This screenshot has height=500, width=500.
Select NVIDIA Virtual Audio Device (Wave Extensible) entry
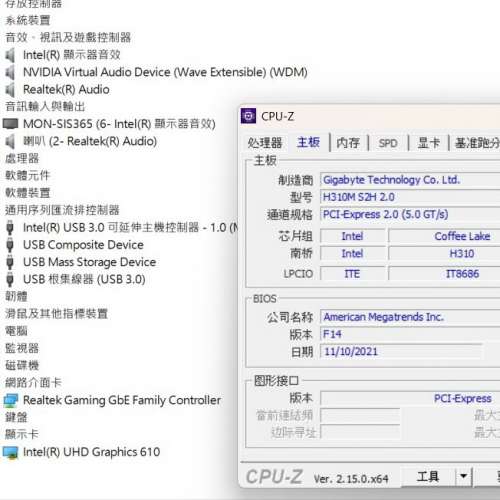165,72
